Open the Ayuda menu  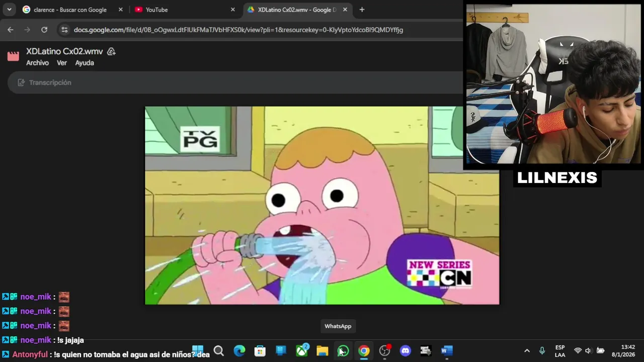85,63
